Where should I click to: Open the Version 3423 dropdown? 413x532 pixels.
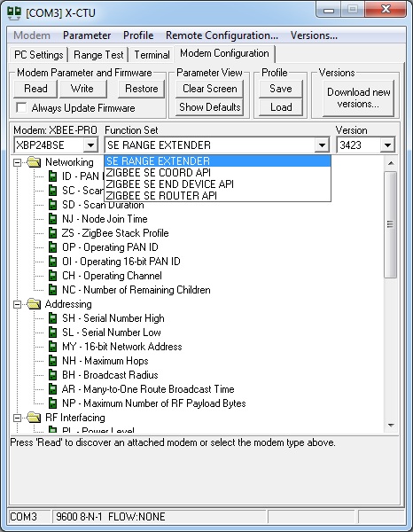387,145
